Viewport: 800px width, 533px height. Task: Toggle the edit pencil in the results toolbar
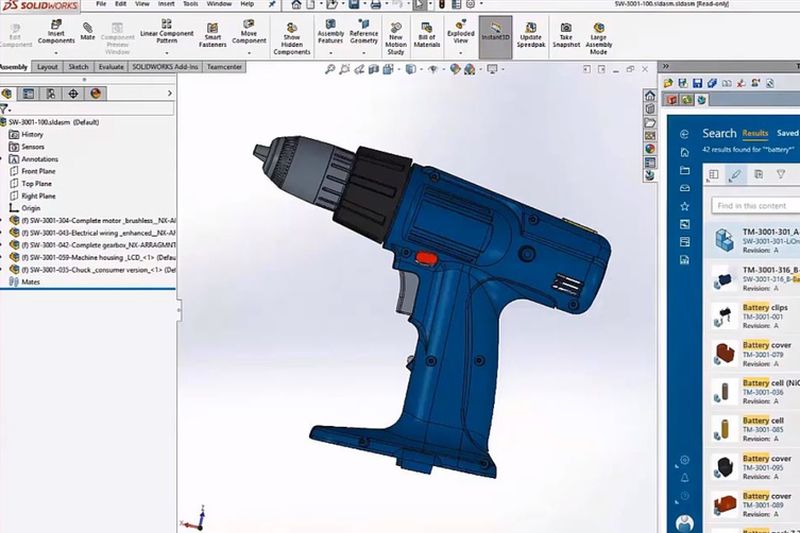pos(735,175)
